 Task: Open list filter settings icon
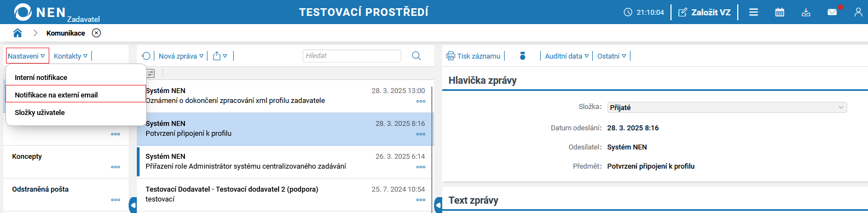[151, 73]
